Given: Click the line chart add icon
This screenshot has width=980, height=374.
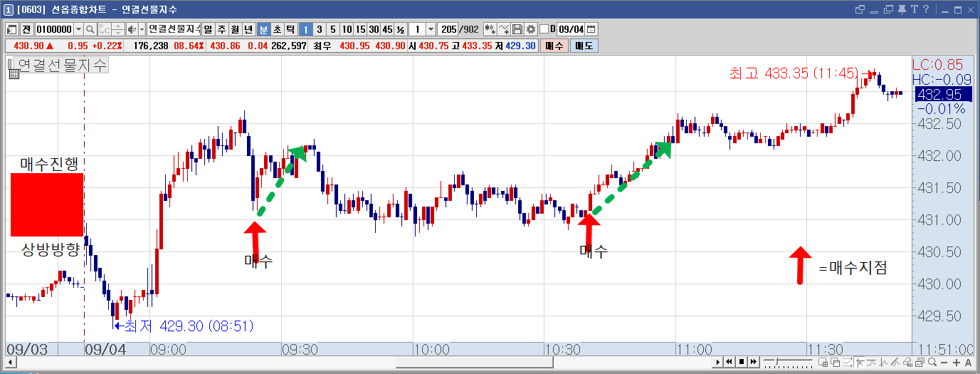Looking at the screenshot, I should pyautogui.click(x=504, y=29).
